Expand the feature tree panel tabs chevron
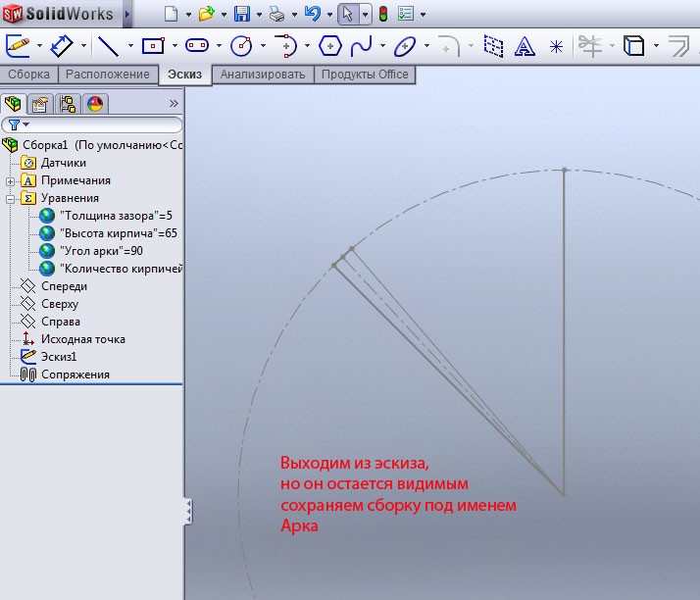Screen dimensions: 700x600 click(174, 103)
